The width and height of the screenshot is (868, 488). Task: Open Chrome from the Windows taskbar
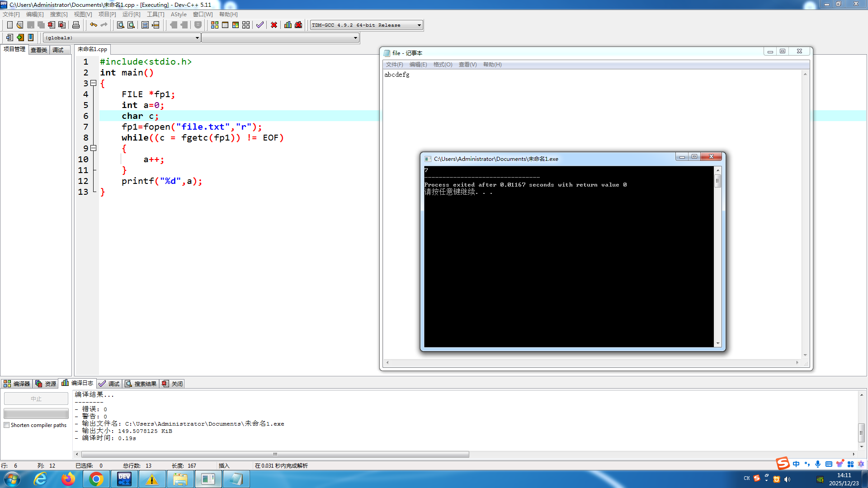coord(96,479)
